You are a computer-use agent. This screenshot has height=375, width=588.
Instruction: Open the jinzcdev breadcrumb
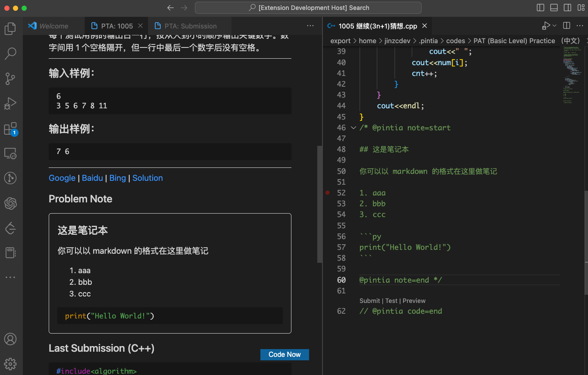click(397, 41)
